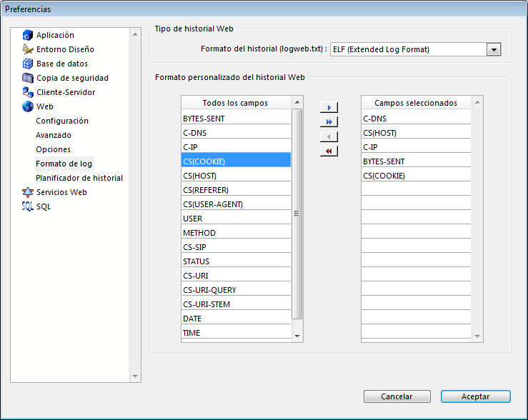Remove all fields with double left arrow

(x=329, y=151)
